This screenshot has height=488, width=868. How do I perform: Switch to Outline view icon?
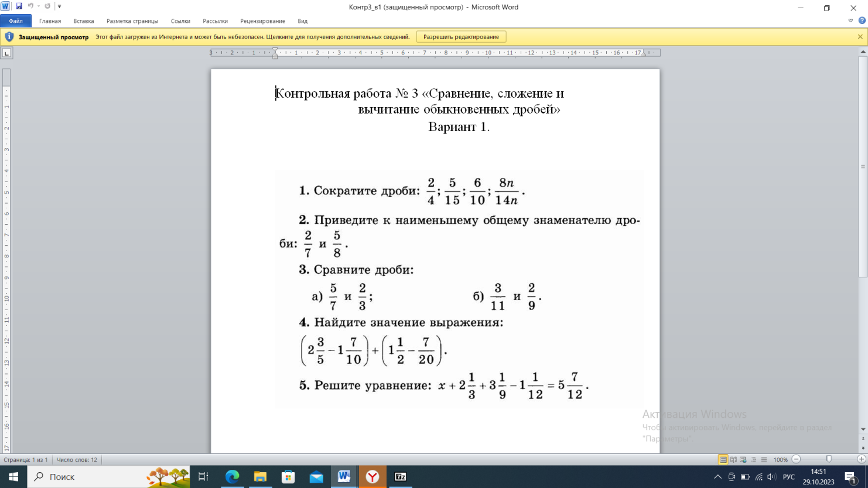(753, 460)
